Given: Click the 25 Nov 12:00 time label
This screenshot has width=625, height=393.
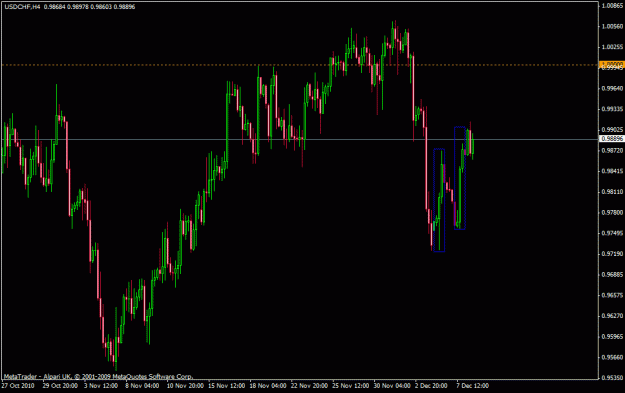Looking at the screenshot, I should (x=351, y=386).
